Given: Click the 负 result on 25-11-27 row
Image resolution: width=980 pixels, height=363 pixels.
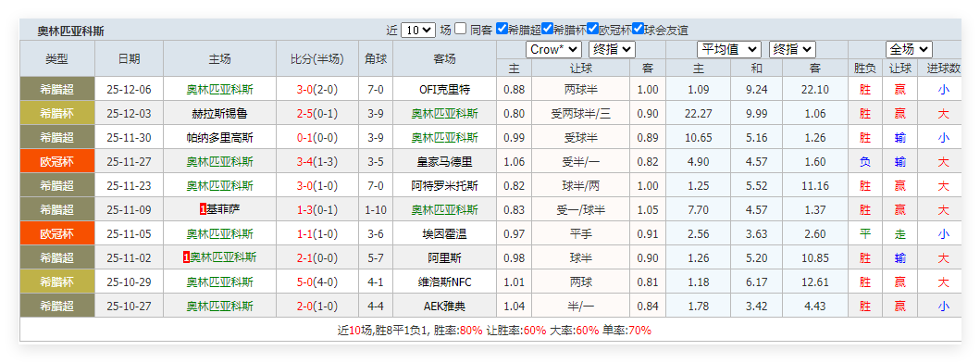Looking at the screenshot, I should (865, 161).
